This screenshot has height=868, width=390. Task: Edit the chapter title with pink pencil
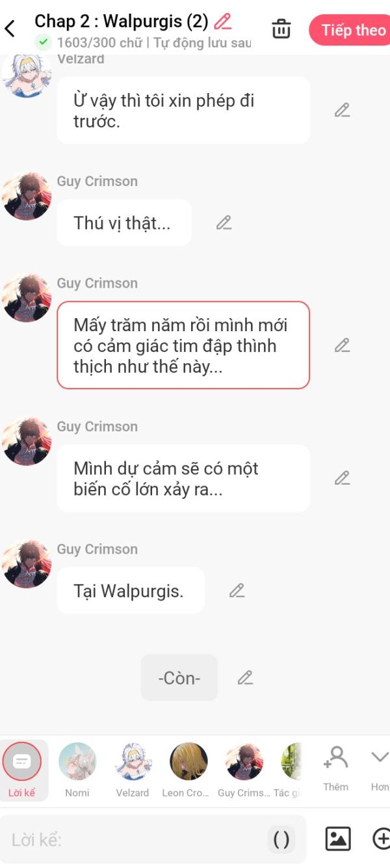pyautogui.click(x=223, y=21)
